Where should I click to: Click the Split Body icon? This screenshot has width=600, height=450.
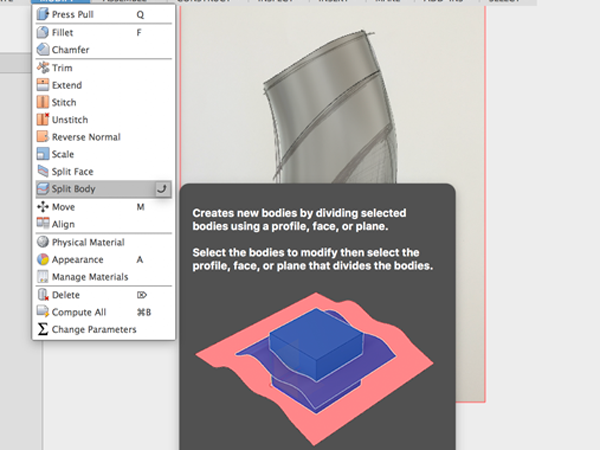click(42, 189)
